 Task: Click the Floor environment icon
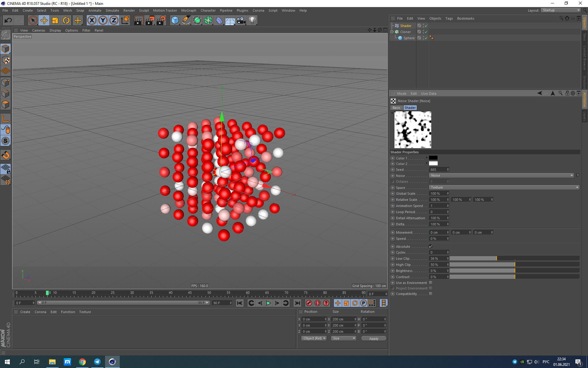230,21
